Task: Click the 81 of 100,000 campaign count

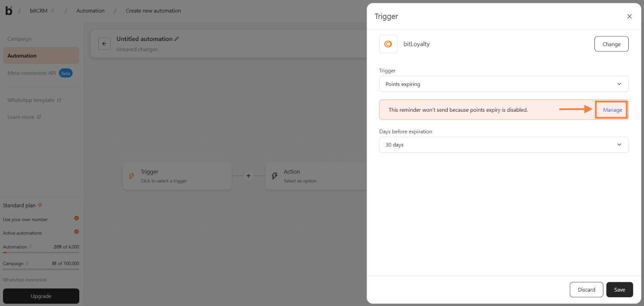Action: pyautogui.click(x=66, y=263)
